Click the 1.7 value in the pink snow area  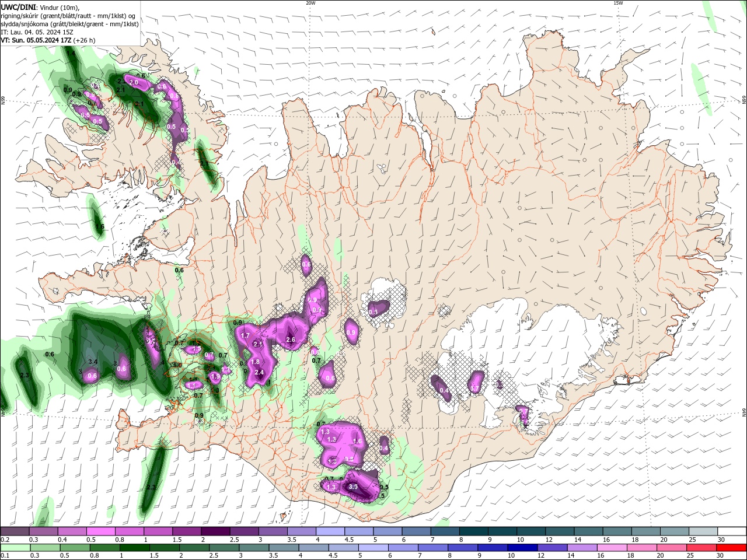pyautogui.click(x=245, y=335)
